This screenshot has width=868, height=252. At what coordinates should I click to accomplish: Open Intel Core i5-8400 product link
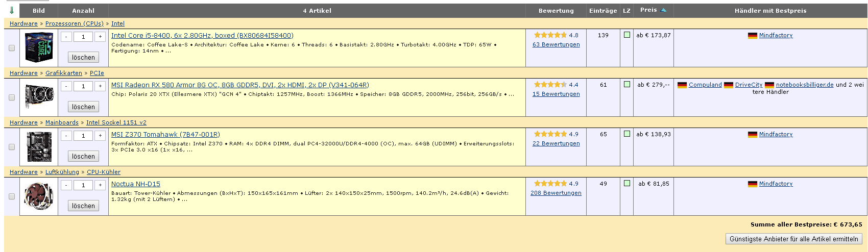pos(202,36)
